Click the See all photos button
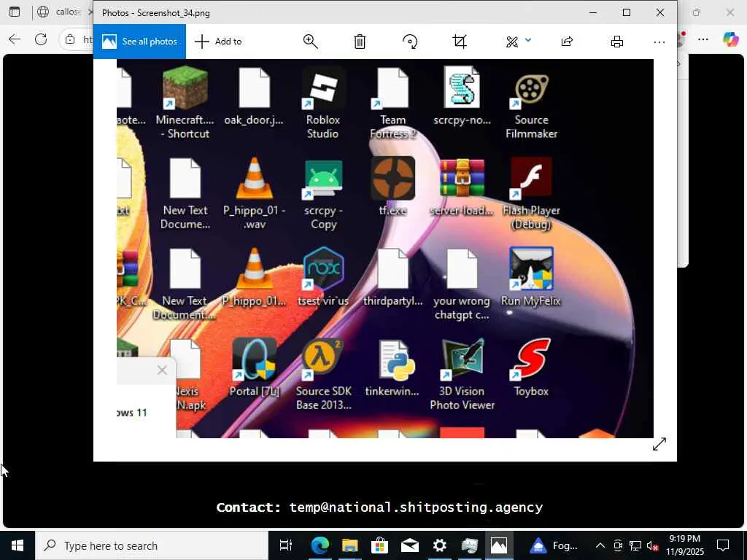Image resolution: width=747 pixels, height=560 pixels. [x=139, y=42]
